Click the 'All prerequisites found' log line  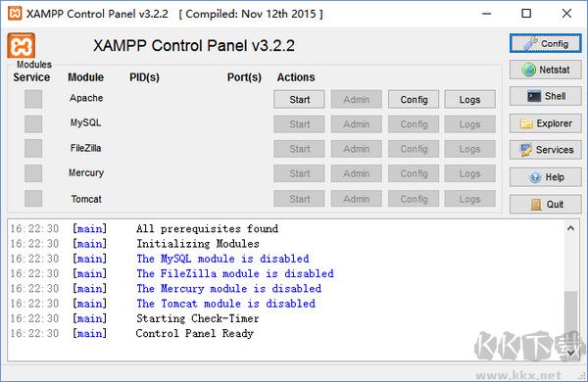207,228
